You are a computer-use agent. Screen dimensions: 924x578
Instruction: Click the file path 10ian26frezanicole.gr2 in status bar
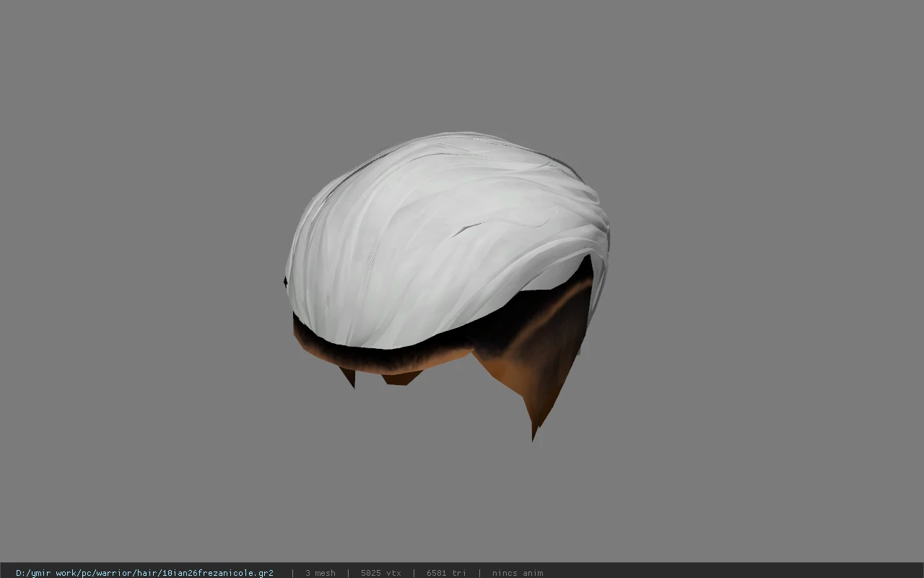(144, 573)
